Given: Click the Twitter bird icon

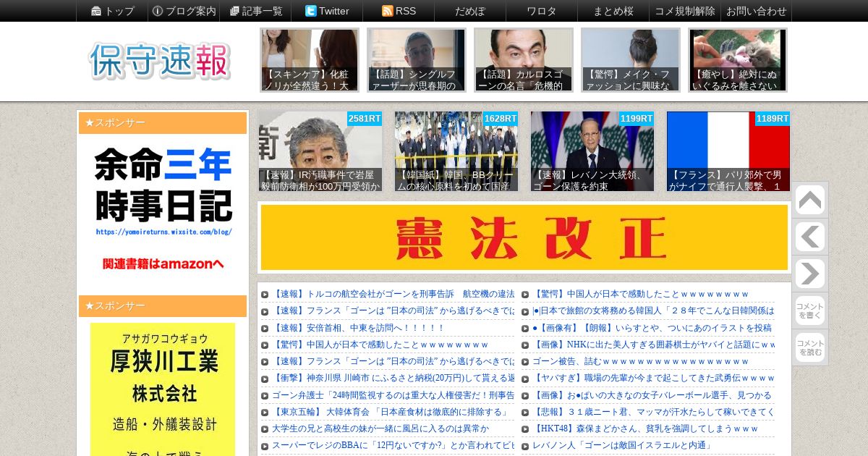Looking at the screenshot, I should pyautogui.click(x=311, y=11).
